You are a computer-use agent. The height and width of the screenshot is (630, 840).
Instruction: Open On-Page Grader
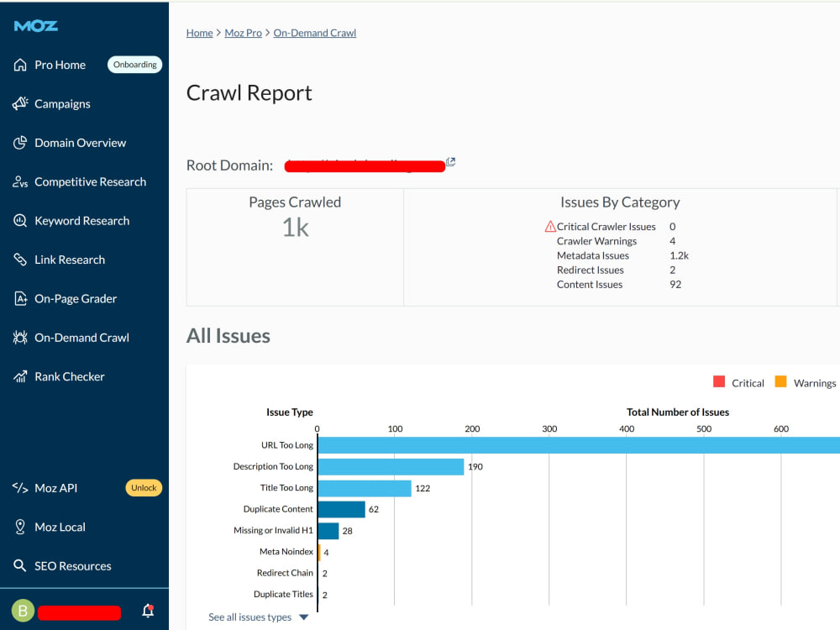[76, 299]
